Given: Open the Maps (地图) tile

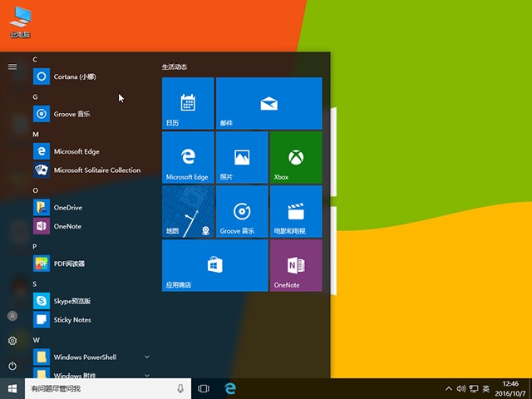Looking at the screenshot, I should [188, 211].
